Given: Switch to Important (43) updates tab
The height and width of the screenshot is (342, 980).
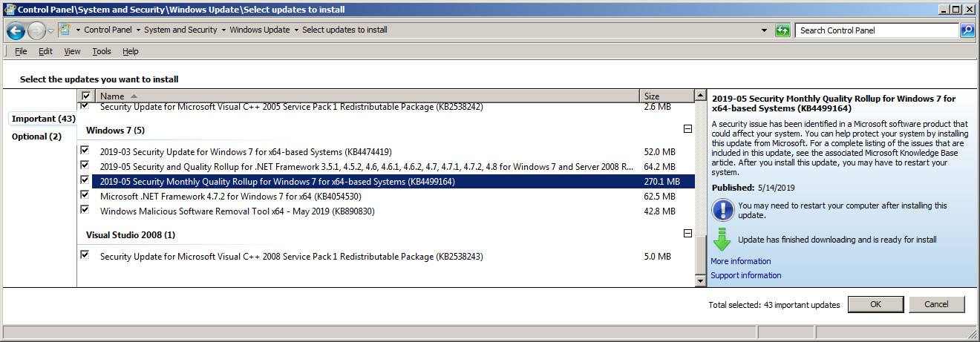Looking at the screenshot, I should point(44,119).
